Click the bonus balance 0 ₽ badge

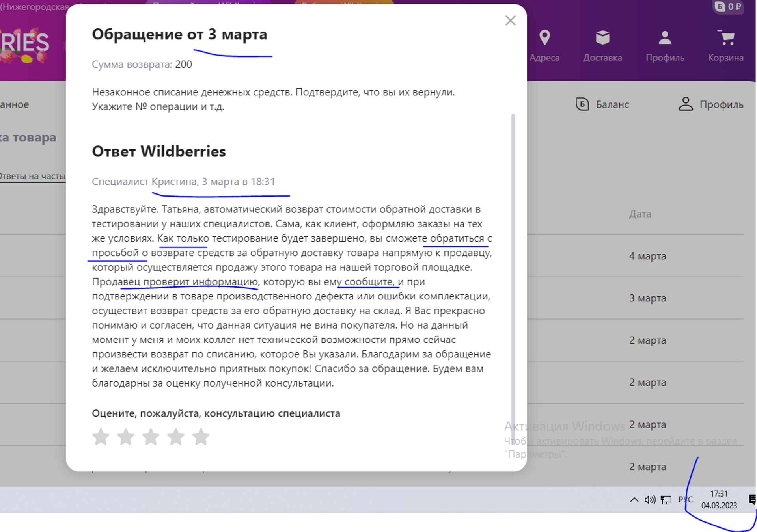[728, 7]
